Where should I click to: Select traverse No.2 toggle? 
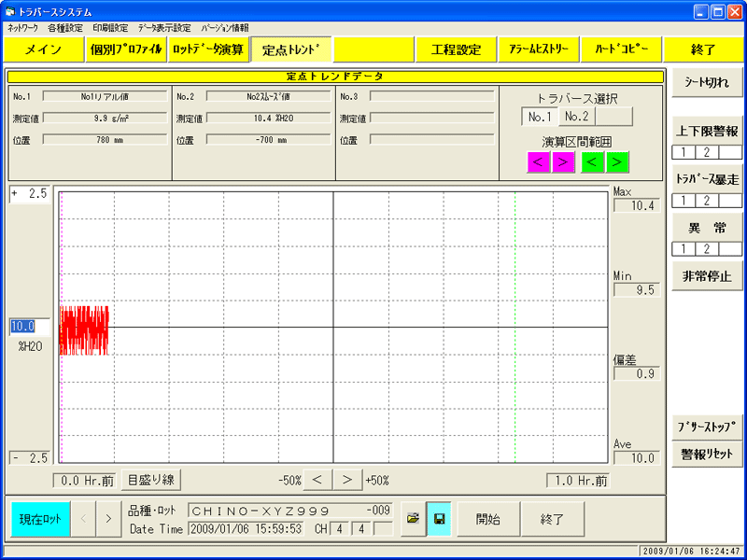point(576,117)
